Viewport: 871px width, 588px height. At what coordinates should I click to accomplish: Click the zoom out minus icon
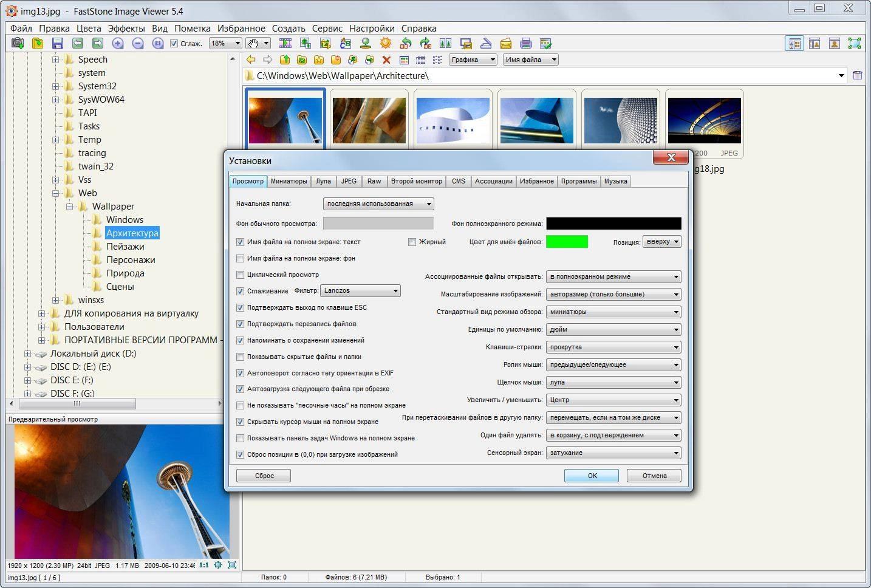tap(138, 43)
